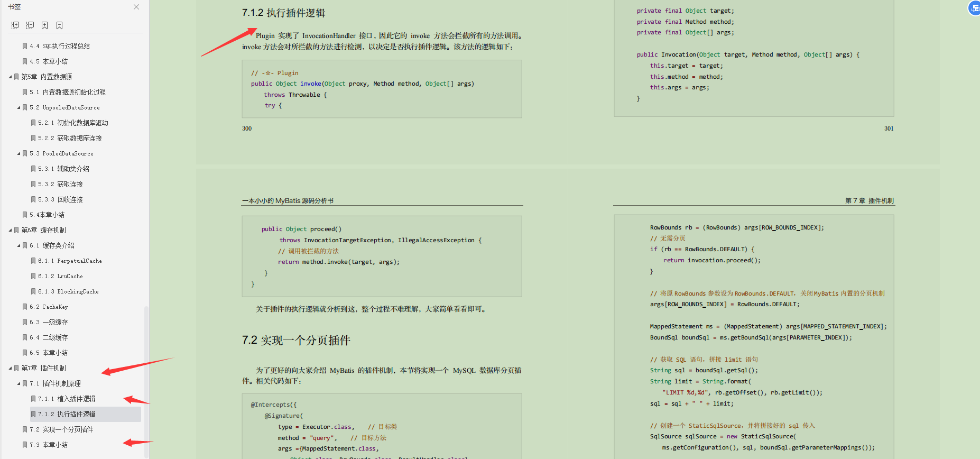Click the delete bookmark icon

click(x=60, y=25)
